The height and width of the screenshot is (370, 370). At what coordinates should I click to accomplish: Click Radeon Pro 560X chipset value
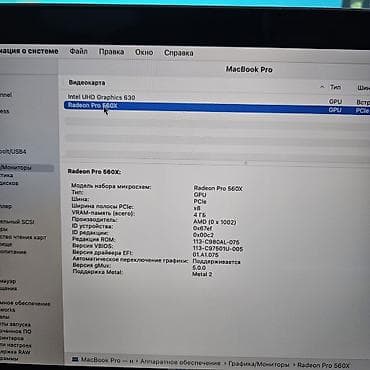[x=218, y=188]
